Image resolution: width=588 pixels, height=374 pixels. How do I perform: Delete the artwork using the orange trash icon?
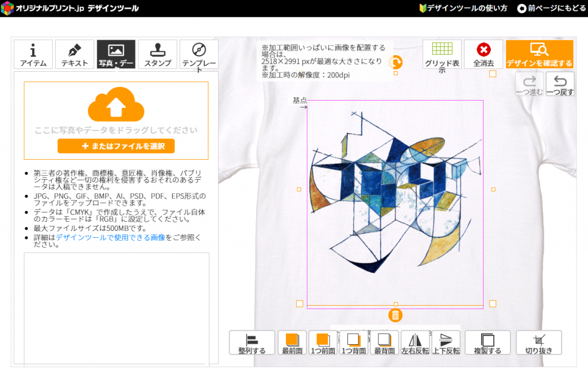395,315
